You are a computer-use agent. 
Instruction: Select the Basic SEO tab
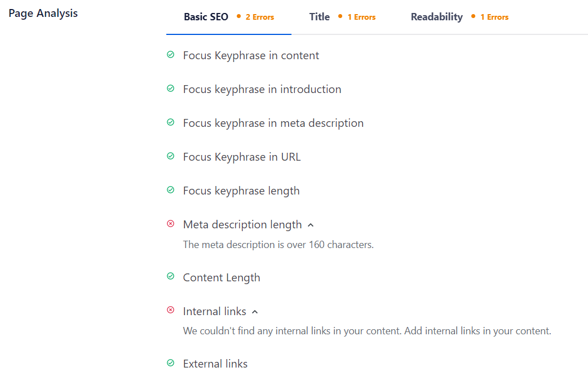(206, 16)
